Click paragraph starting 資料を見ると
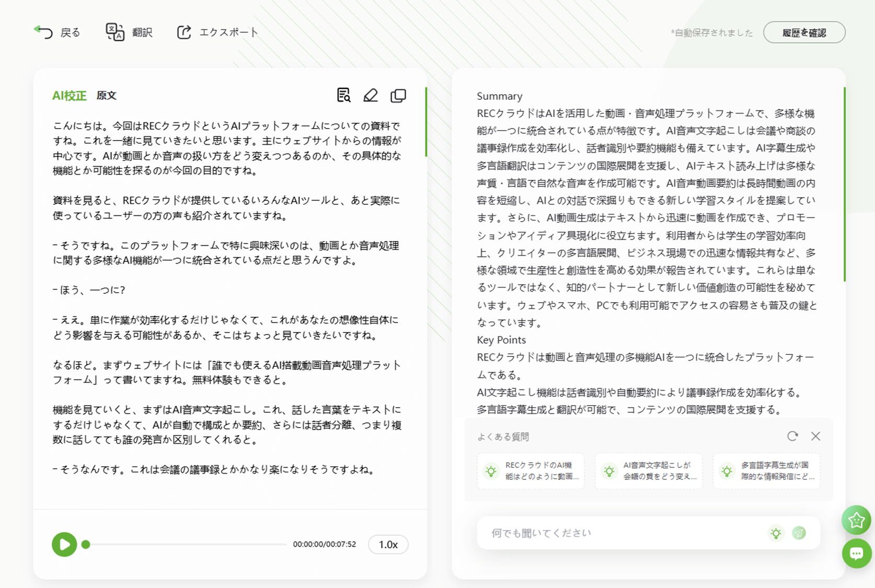Image resolution: width=875 pixels, height=588 pixels. tap(226, 208)
